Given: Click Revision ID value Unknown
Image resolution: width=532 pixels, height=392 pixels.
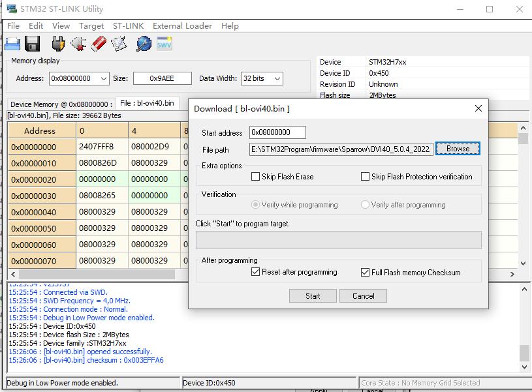Looking at the screenshot, I should coord(383,84).
